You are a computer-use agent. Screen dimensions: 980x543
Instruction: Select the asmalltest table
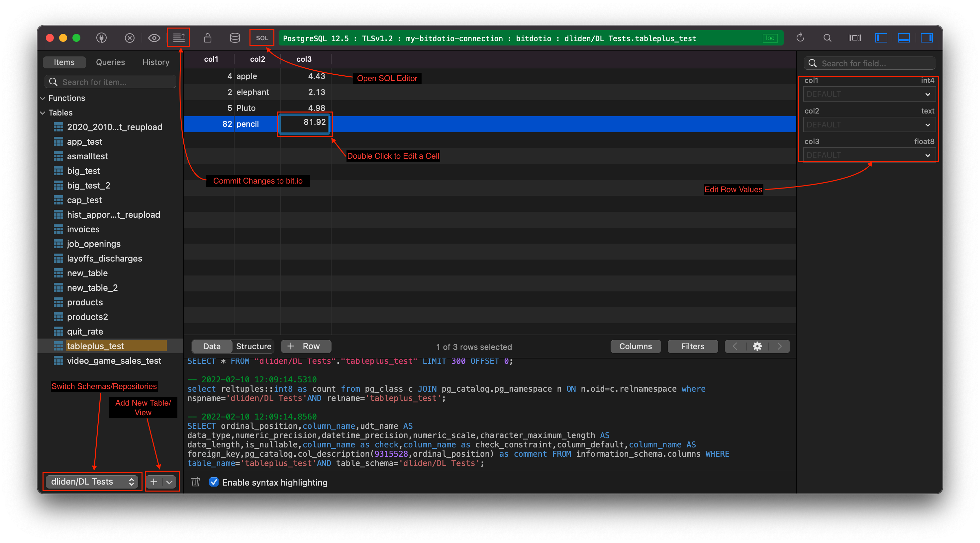click(x=87, y=156)
